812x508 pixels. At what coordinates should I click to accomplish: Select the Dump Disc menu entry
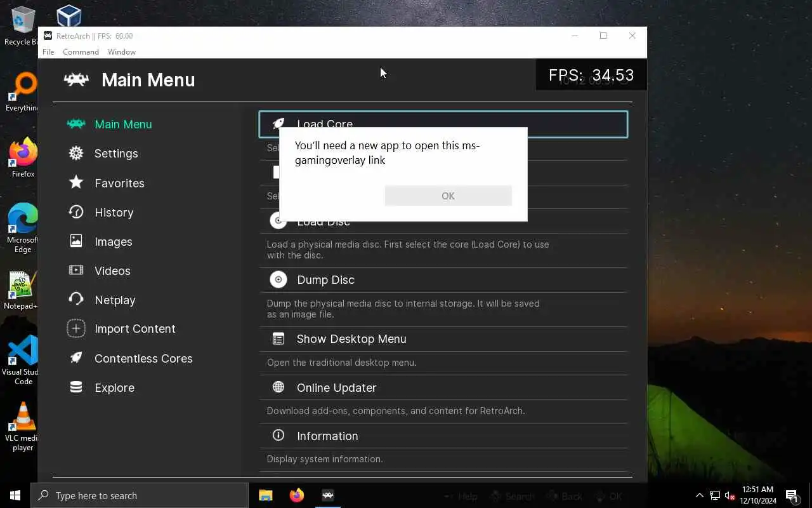coord(443,279)
